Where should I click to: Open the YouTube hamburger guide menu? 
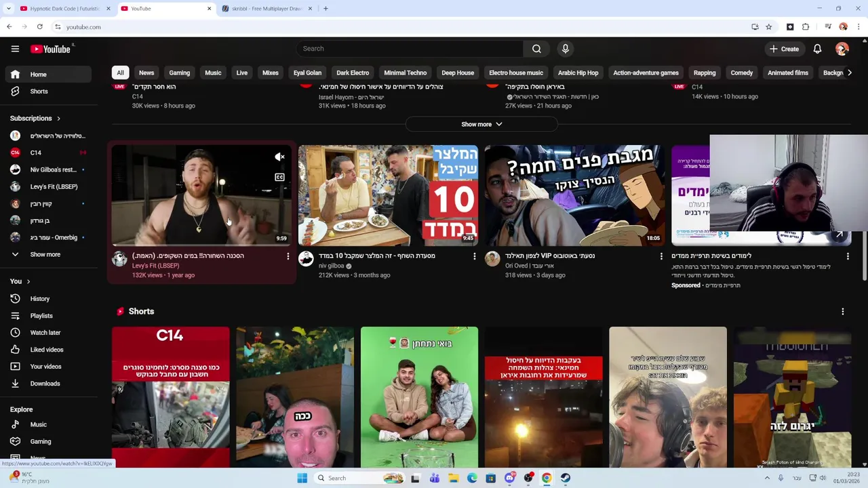tap(15, 49)
